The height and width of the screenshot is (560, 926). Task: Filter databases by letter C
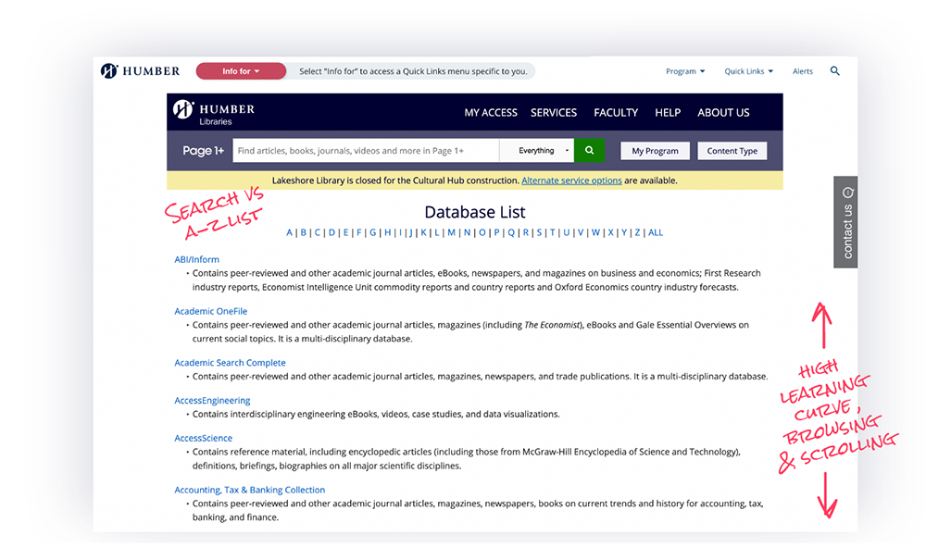point(317,232)
